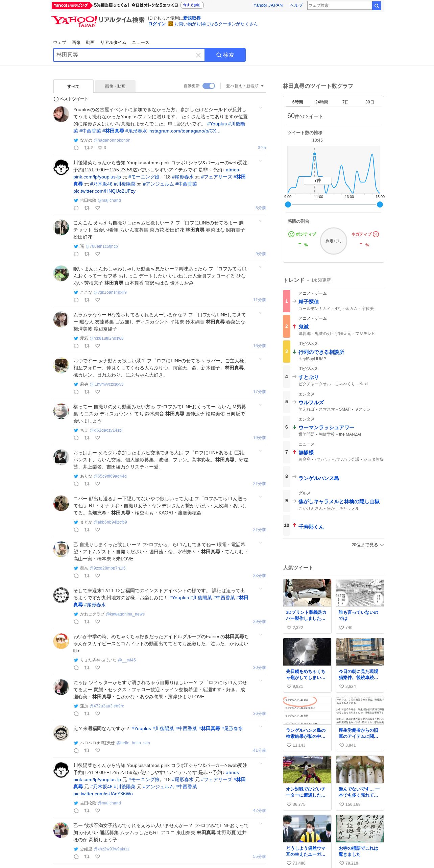The width and height of the screenshot is (434, 868).
Task: Reply to the りょた@神っぽいな tweet
Action: 76,668
